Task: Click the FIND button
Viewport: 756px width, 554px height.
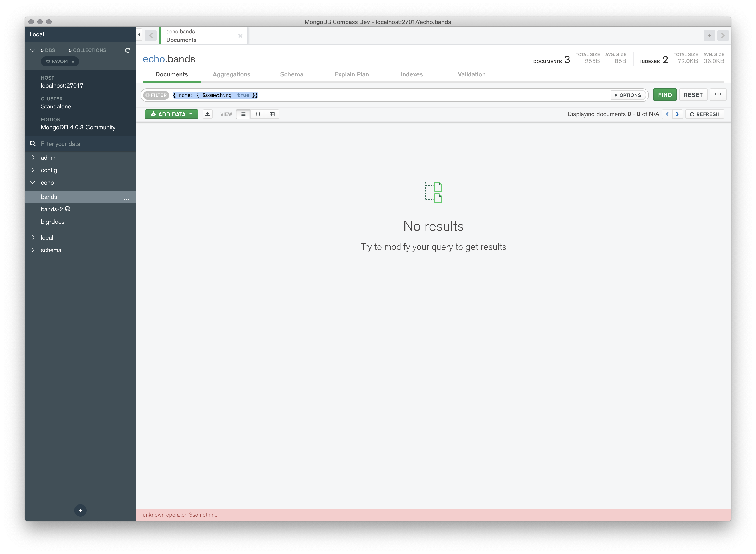Action: (x=664, y=95)
